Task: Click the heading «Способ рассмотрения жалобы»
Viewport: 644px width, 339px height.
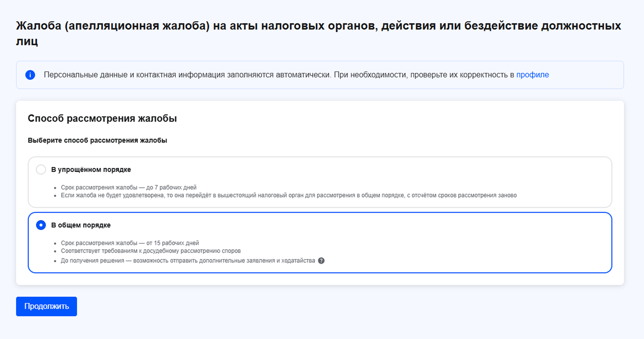Action: pos(103,119)
